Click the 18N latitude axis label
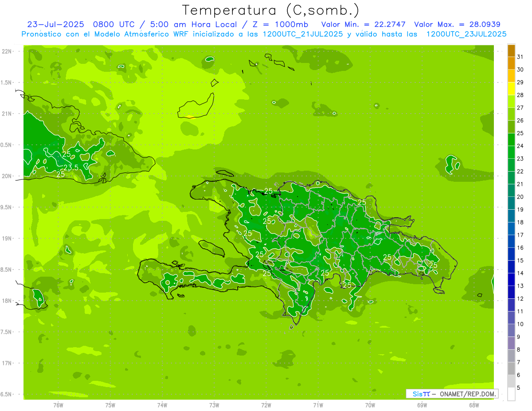The width and height of the screenshot is (532, 411). tap(8, 301)
